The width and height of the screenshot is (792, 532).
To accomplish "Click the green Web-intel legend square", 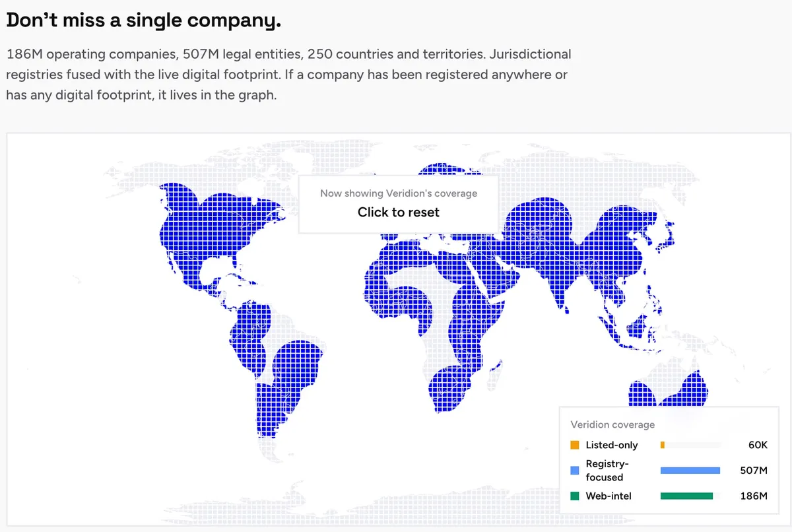I will tap(575, 496).
